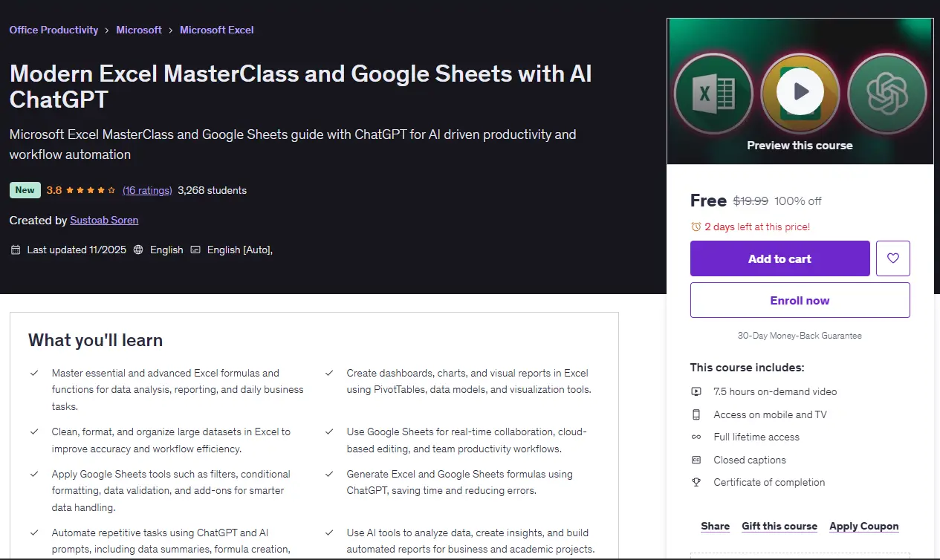Open the Microsoft breadcrumb category

pos(139,30)
